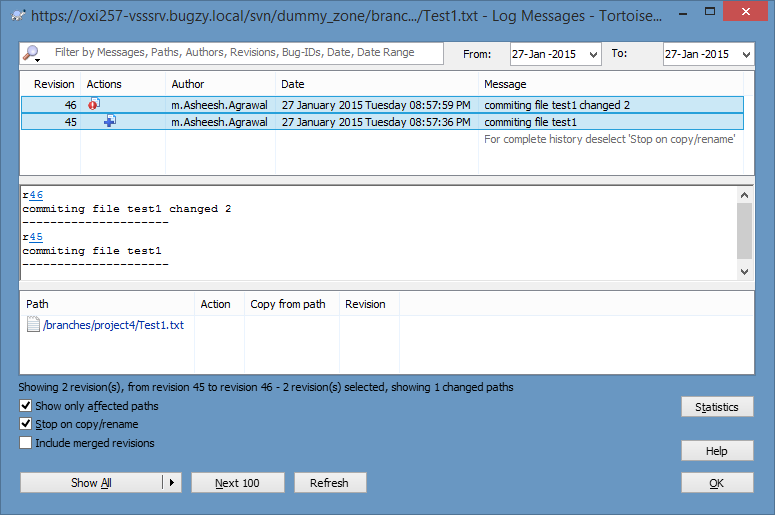
Task: Click the modified action icon in revision 46 row
Action: (x=94, y=104)
